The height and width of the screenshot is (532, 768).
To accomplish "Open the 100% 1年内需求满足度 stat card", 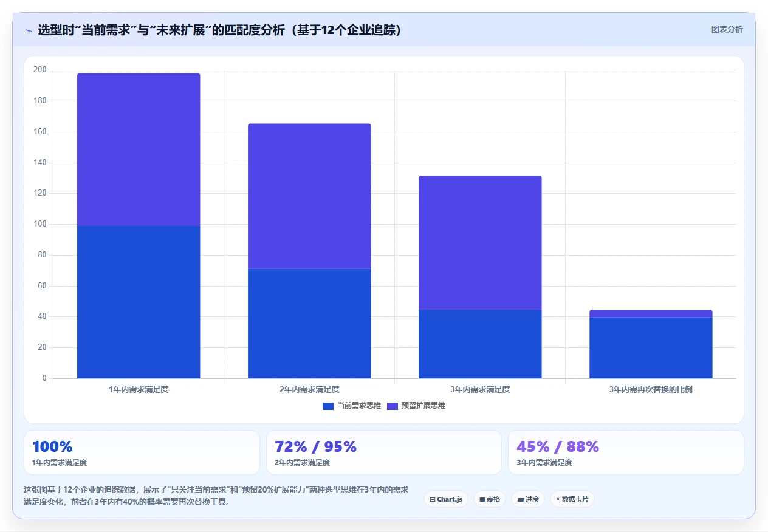I will 142,452.
